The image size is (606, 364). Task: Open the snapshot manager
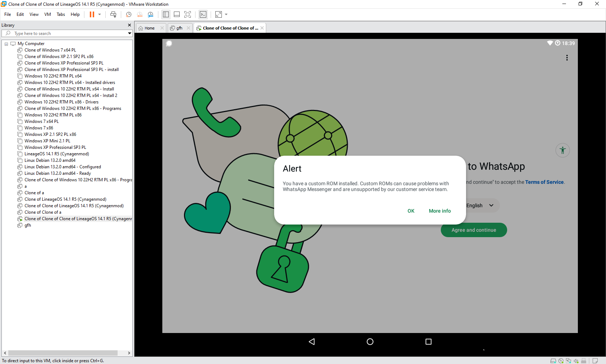[x=150, y=14]
